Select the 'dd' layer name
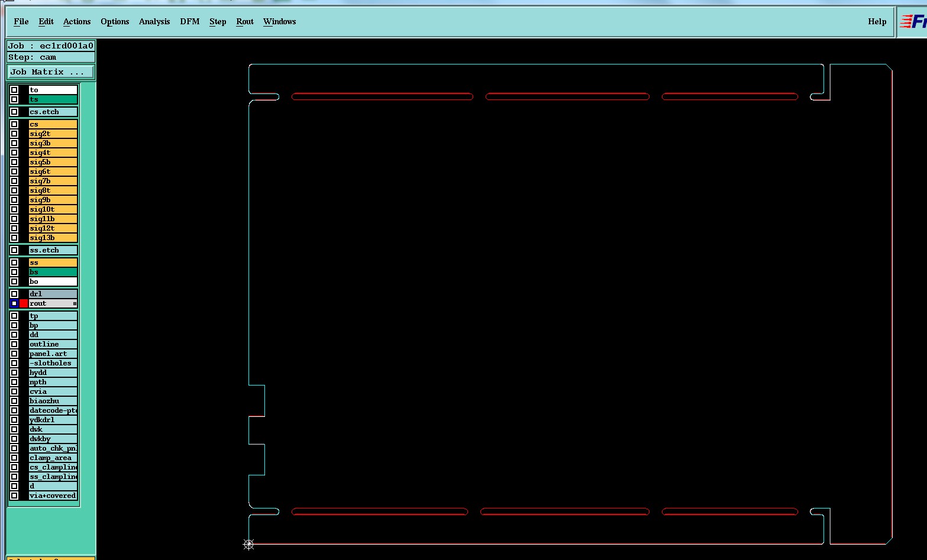The height and width of the screenshot is (560, 927). click(53, 335)
